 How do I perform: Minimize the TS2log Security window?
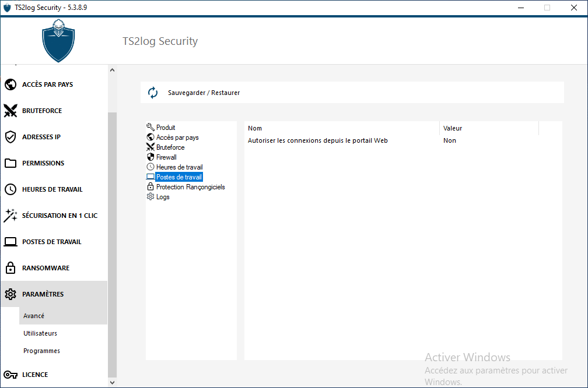[520, 8]
